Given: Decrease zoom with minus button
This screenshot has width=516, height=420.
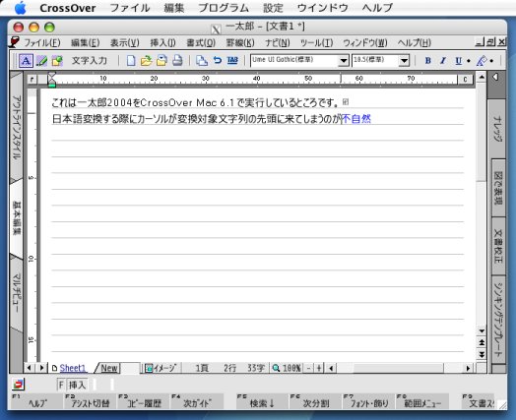Looking at the screenshot, I should pos(308,368).
